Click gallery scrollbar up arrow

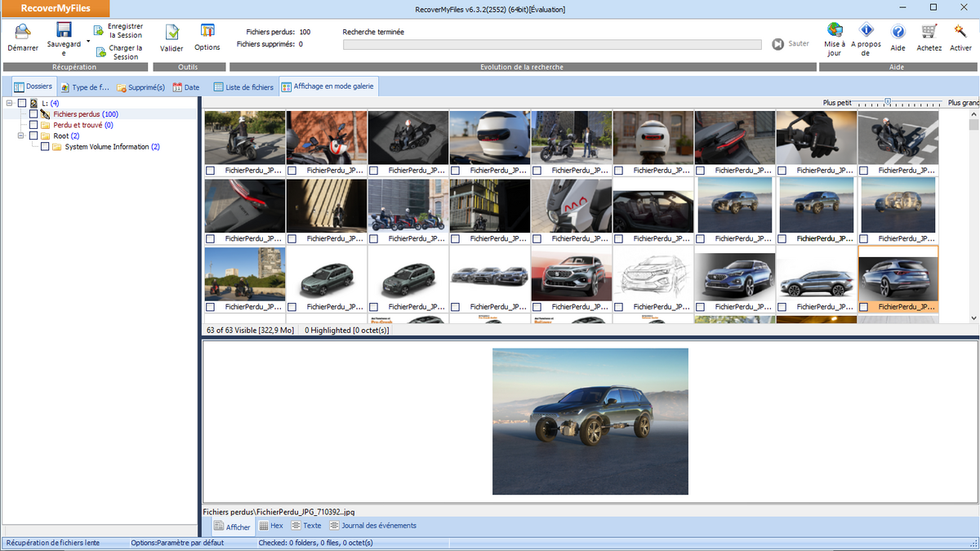click(x=973, y=115)
